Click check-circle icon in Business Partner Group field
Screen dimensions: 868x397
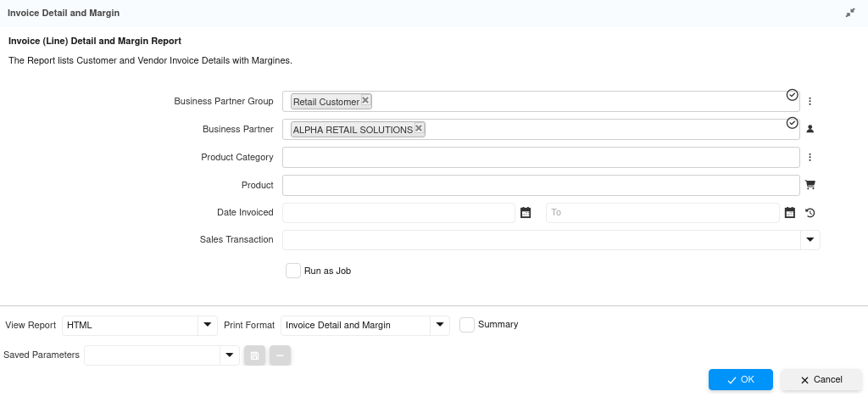point(793,95)
